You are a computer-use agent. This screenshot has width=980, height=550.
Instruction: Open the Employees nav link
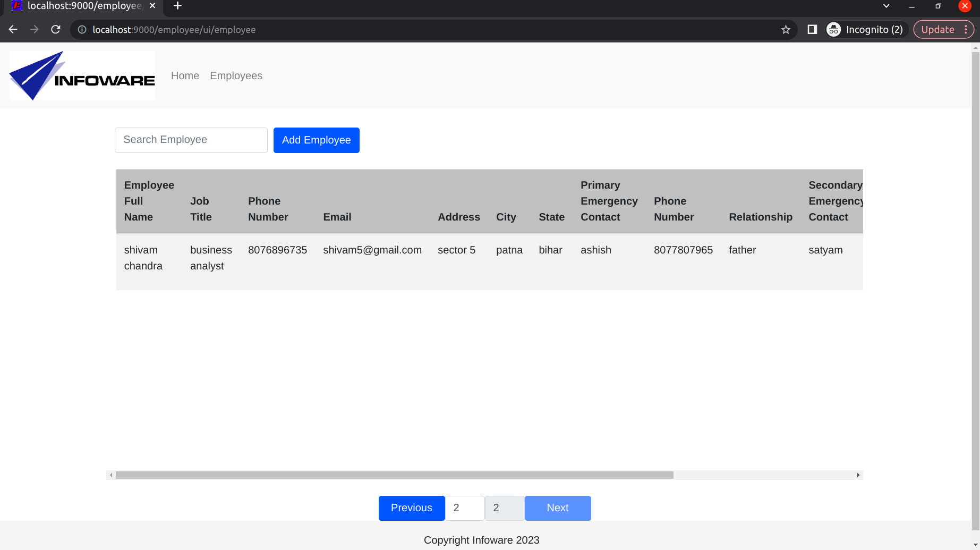pyautogui.click(x=236, y=75)
